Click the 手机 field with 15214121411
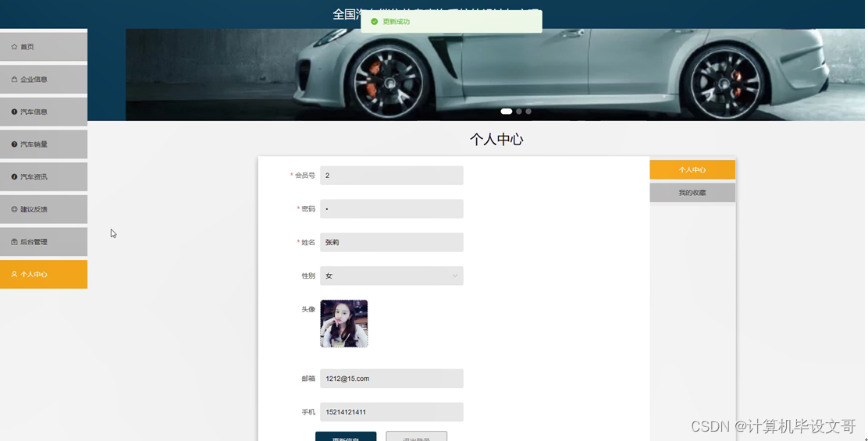Viewport: 868px width, 441px height. click(x=391, y=411)
